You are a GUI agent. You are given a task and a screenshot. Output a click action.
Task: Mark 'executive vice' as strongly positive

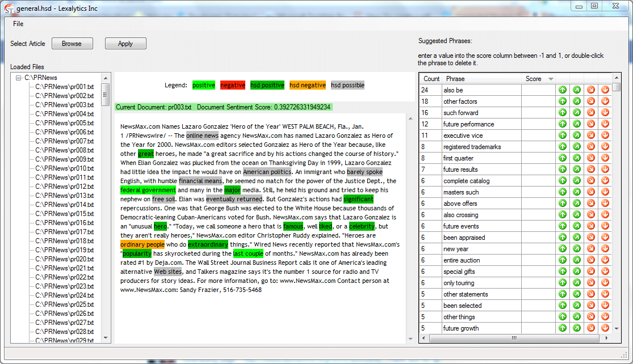click(x=562, y=135)
